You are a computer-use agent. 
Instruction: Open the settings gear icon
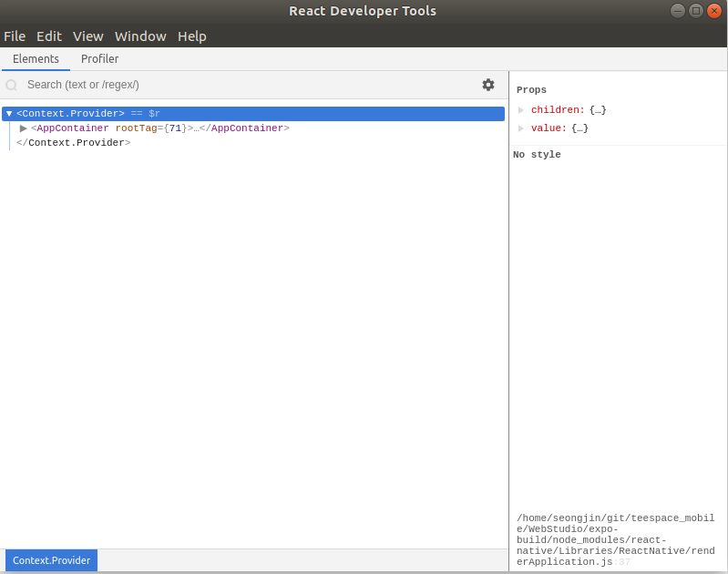488,85
